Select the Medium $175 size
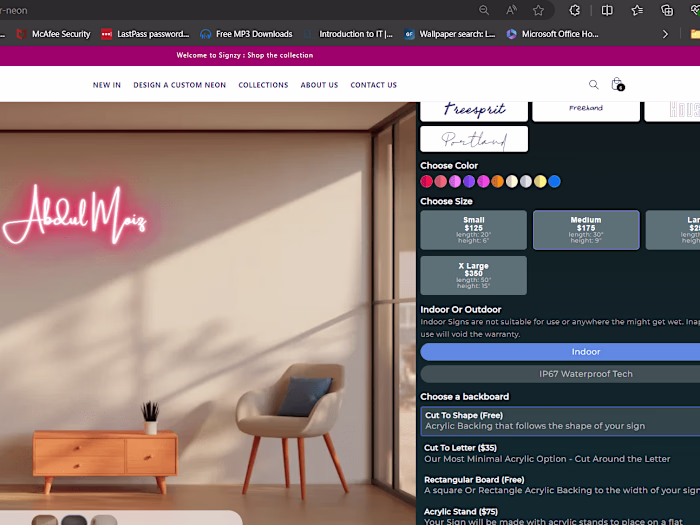This screenshot has height=525, width=700. coord(586,230)
